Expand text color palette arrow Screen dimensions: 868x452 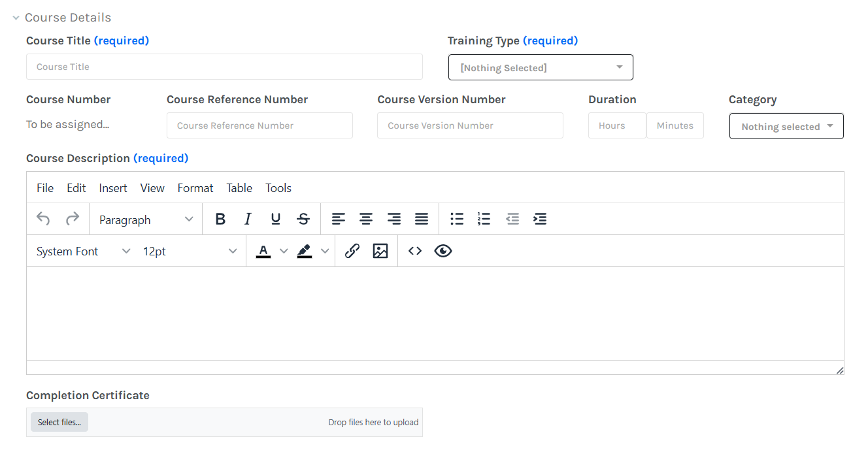coord(284,251)
